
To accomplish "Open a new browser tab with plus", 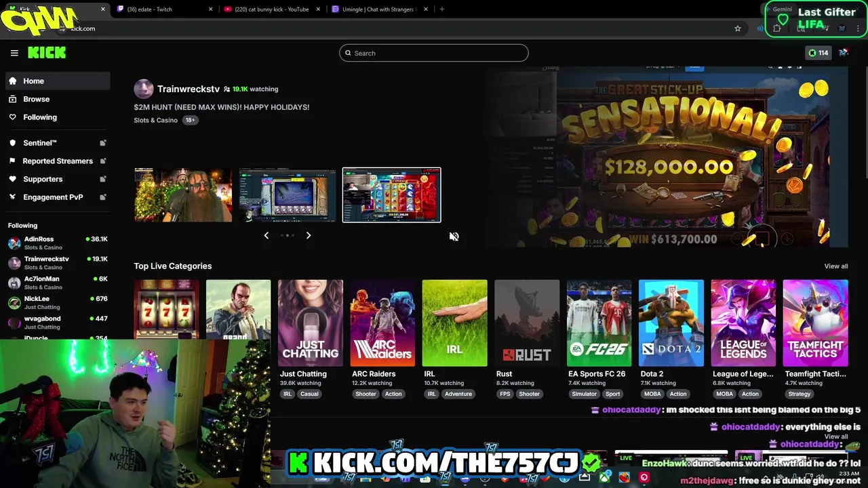I will pyautogui.click(x=442, y=9).
